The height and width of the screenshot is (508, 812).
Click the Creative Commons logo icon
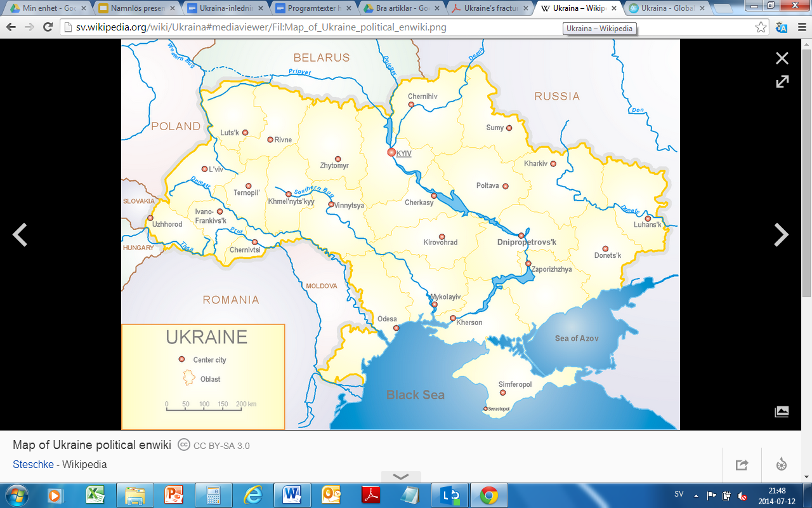tap(183, 445)
